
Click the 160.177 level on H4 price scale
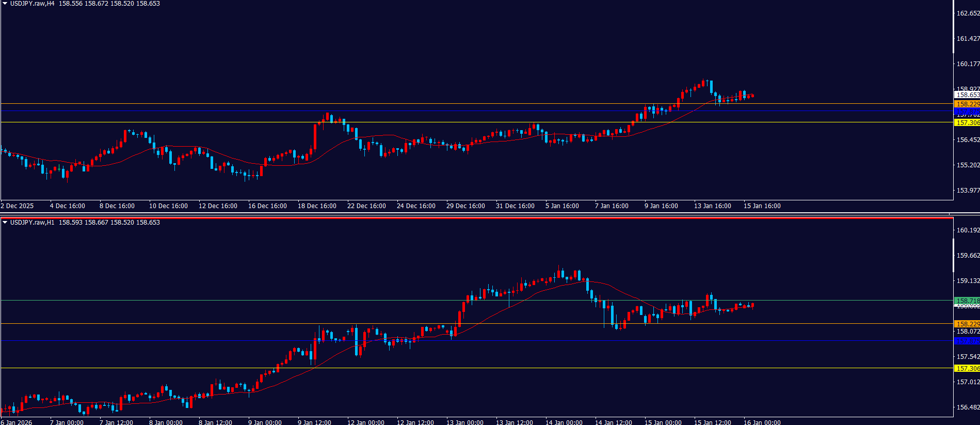(x=968, y=64)
